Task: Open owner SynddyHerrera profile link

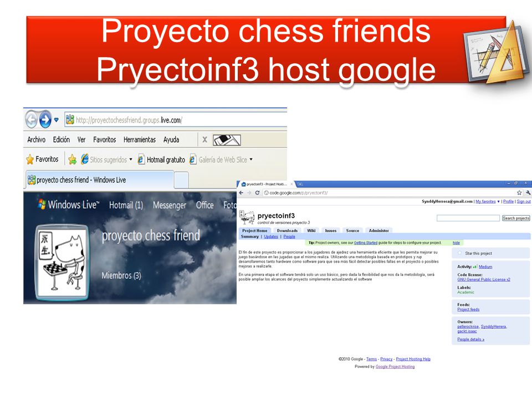Action: (494, 326)
